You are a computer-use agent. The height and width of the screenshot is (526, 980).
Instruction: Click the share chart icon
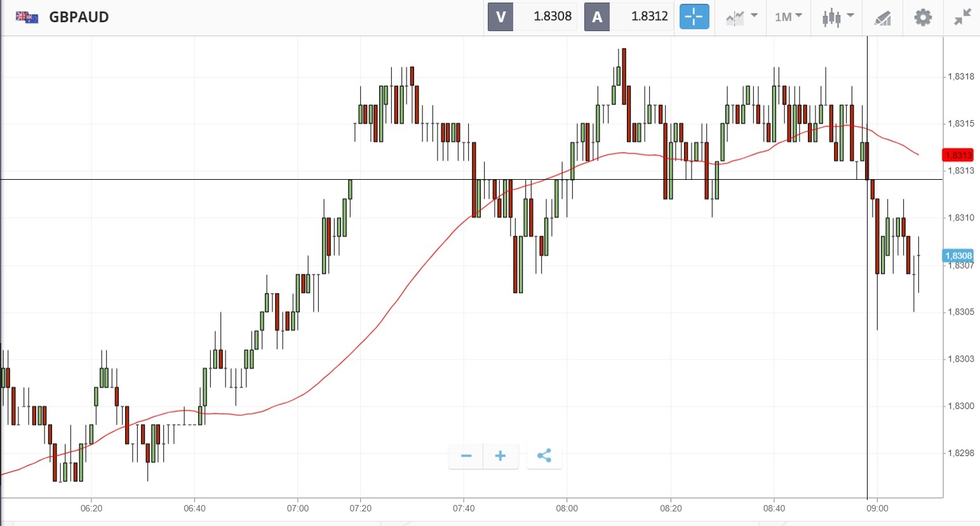tap(544, 456)
